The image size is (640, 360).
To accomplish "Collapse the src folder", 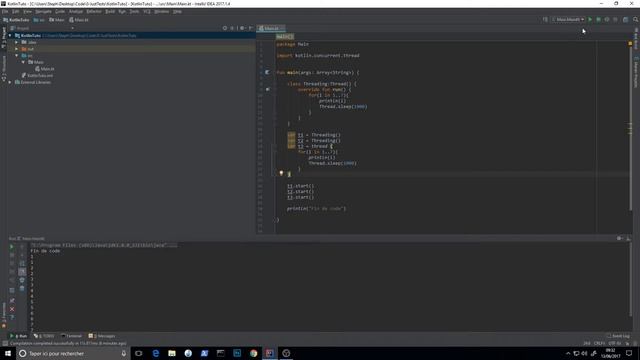I will 17,55.
